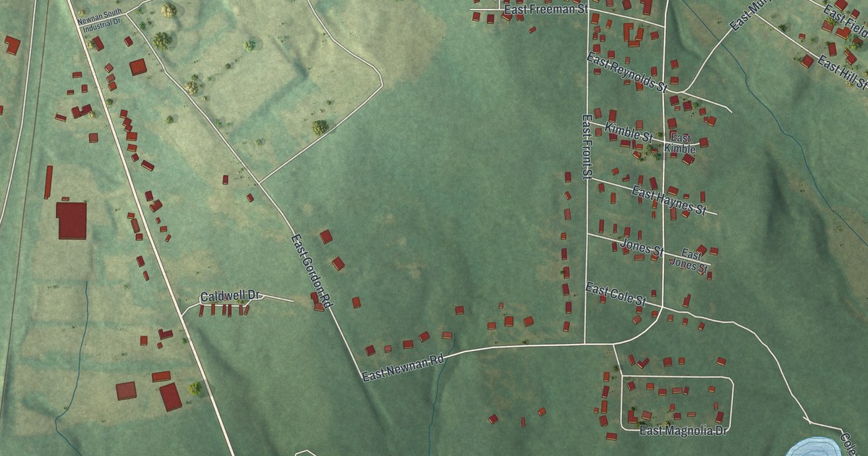868x456 pixels.
Task: Click the East Freeman St label
Action: click(545, 9)
